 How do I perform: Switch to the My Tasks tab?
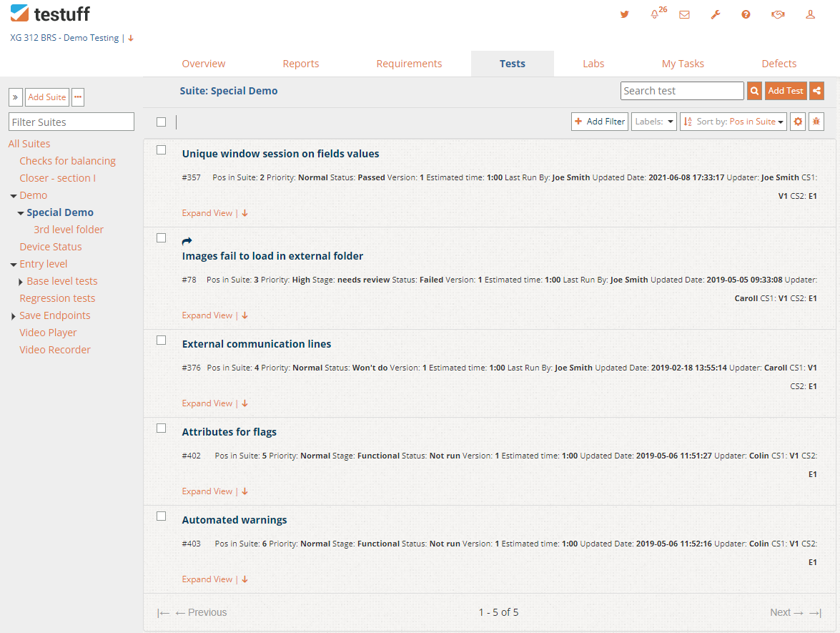tap(683, 64)
